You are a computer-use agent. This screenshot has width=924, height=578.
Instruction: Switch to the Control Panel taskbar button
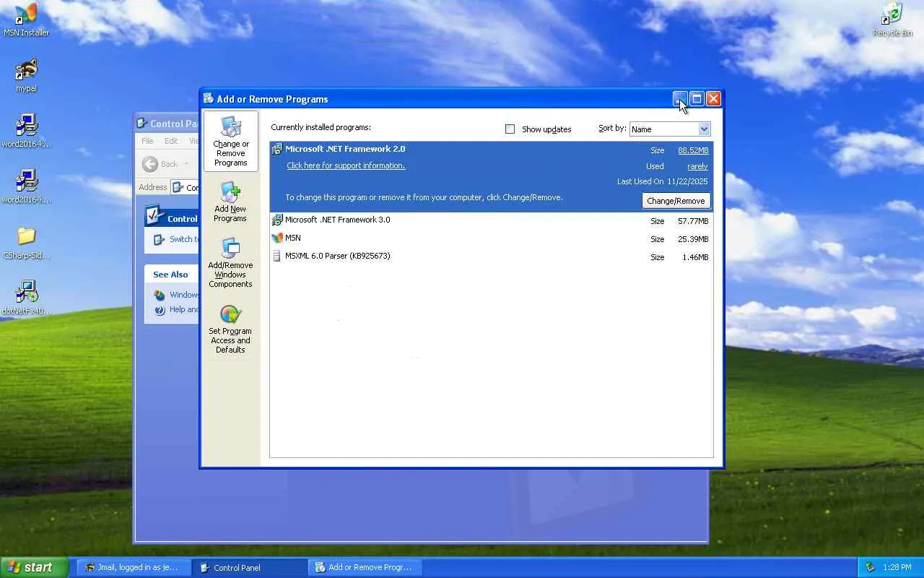coord(250,567)
